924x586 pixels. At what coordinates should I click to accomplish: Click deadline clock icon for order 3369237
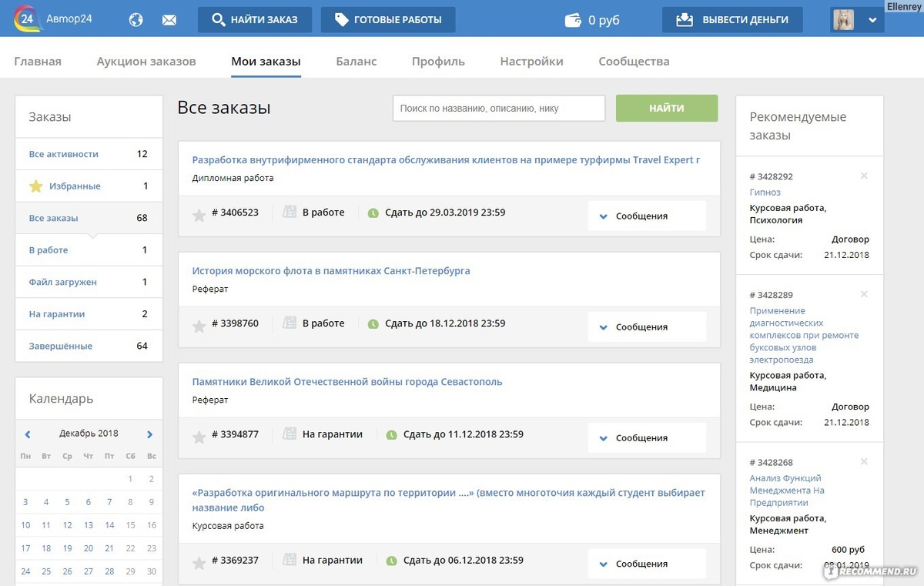[391, 561]
